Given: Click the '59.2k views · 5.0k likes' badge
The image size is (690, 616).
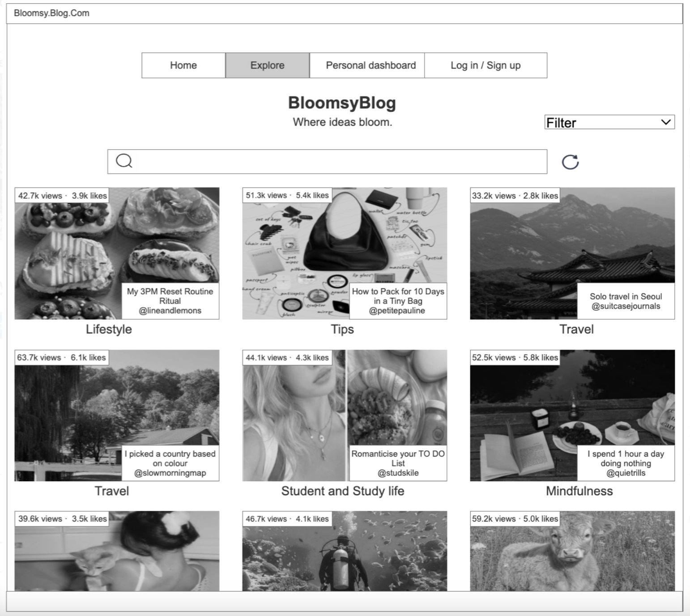Looking at the screenshot, I should 515,519.
